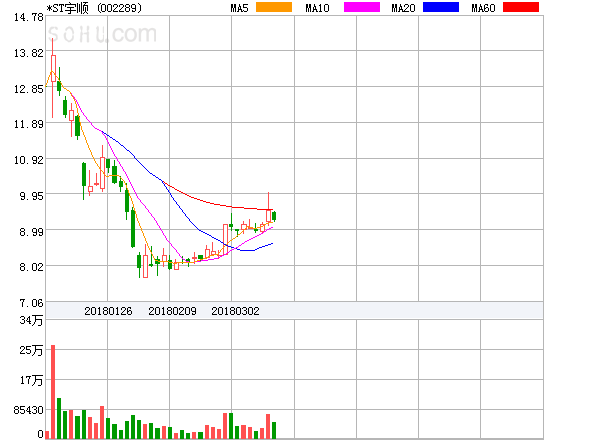The image size is (600, 440).
Task: Click the 10.92 price axis label
Action: click(29, 160)
